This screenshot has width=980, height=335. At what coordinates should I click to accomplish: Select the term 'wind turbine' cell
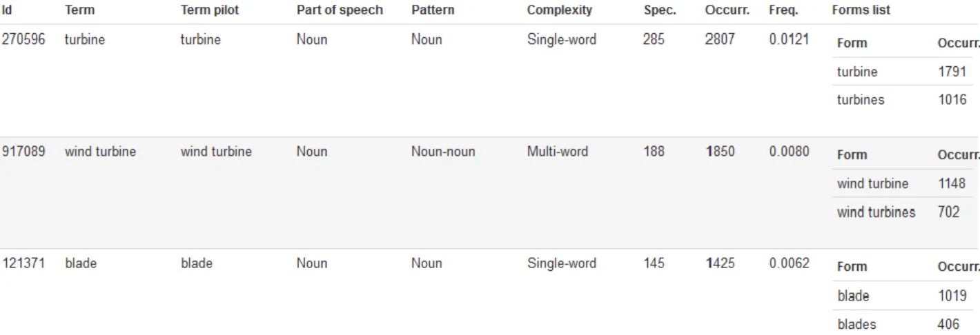[100, 152]
